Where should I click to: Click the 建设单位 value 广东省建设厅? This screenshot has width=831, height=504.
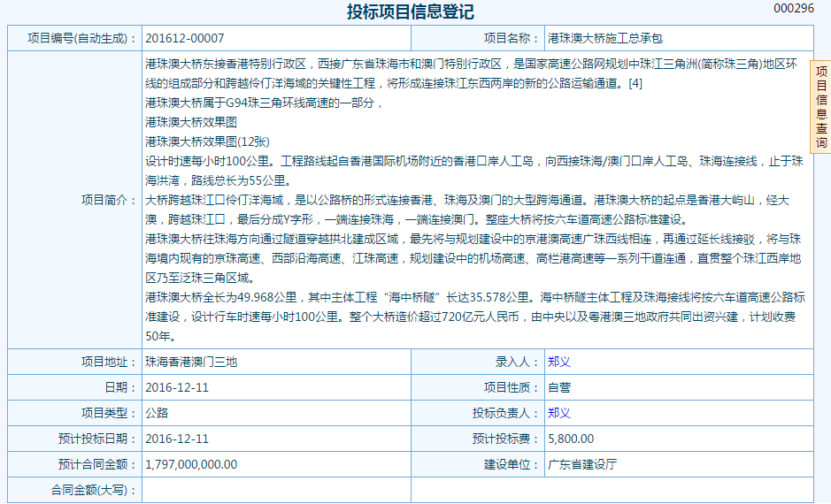pos(582,464)
